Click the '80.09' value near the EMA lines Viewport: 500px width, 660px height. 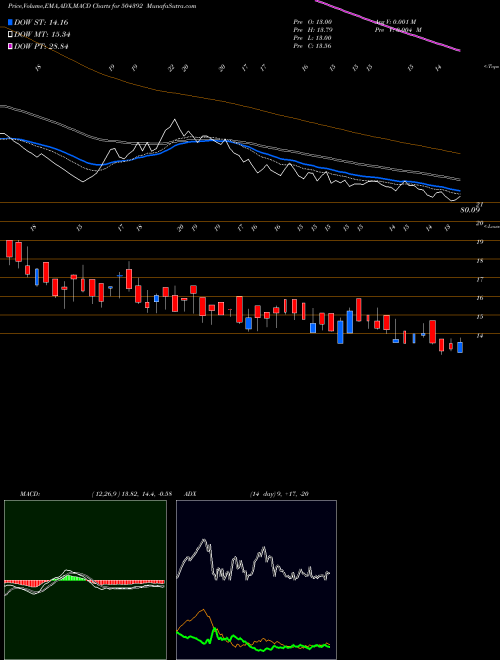click(x=470, y=210)
